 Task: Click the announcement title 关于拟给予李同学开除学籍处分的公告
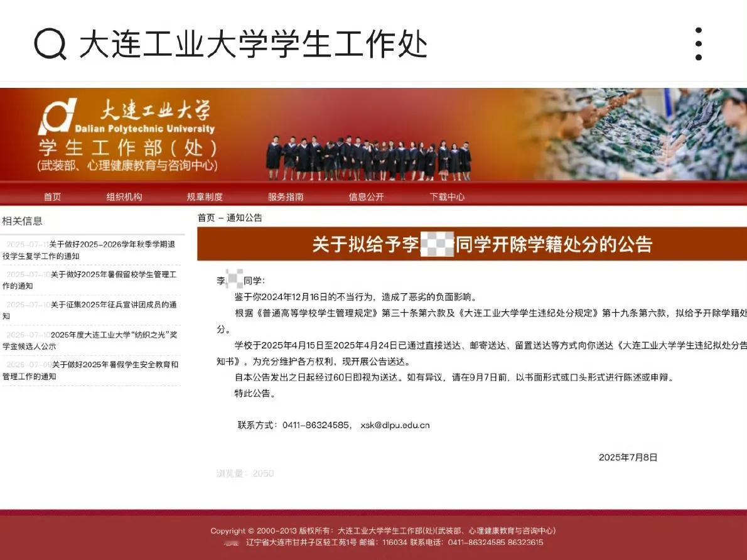pyautogui.click(x=482, y=244)
